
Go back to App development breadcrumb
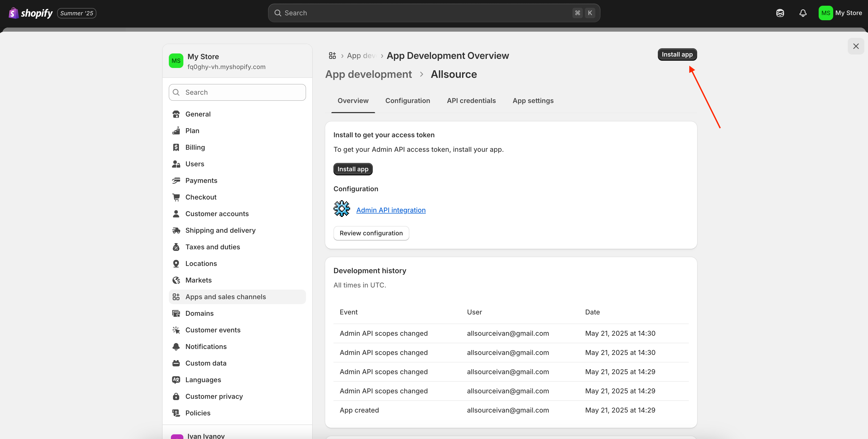(368, 74)
